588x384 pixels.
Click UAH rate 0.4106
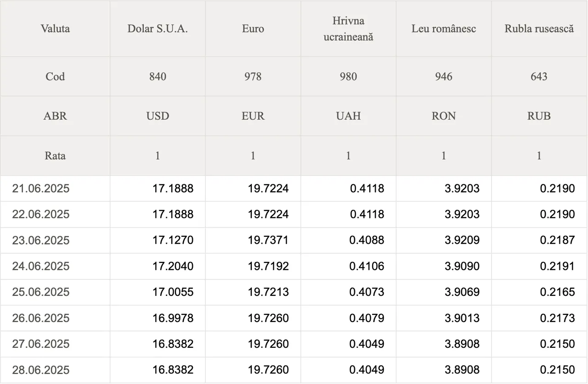pyautogui.click(x=367, y=266)
